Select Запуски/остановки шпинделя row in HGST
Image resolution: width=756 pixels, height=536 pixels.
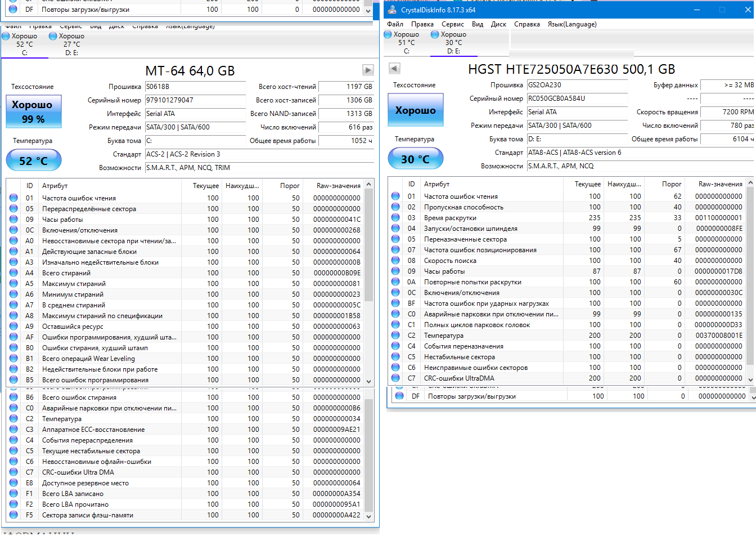point(567,228)
